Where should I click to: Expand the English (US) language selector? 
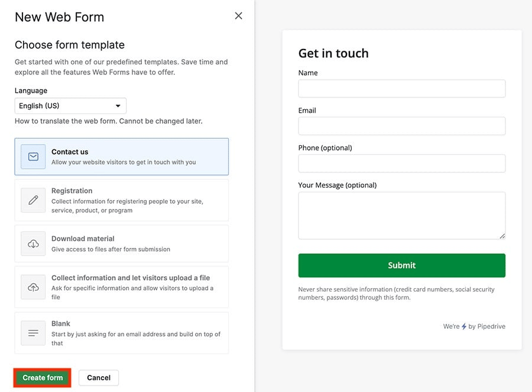coord(70,106)
